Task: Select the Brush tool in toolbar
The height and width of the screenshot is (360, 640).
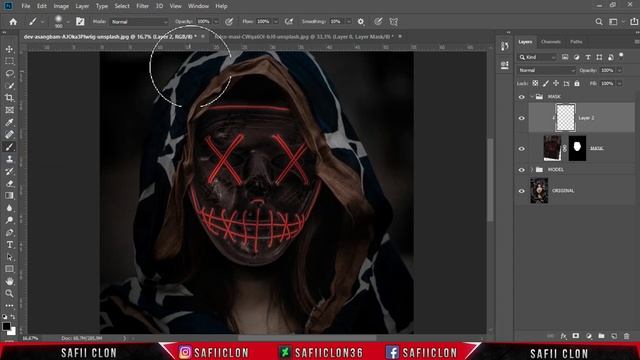Action: pos(9,147)
